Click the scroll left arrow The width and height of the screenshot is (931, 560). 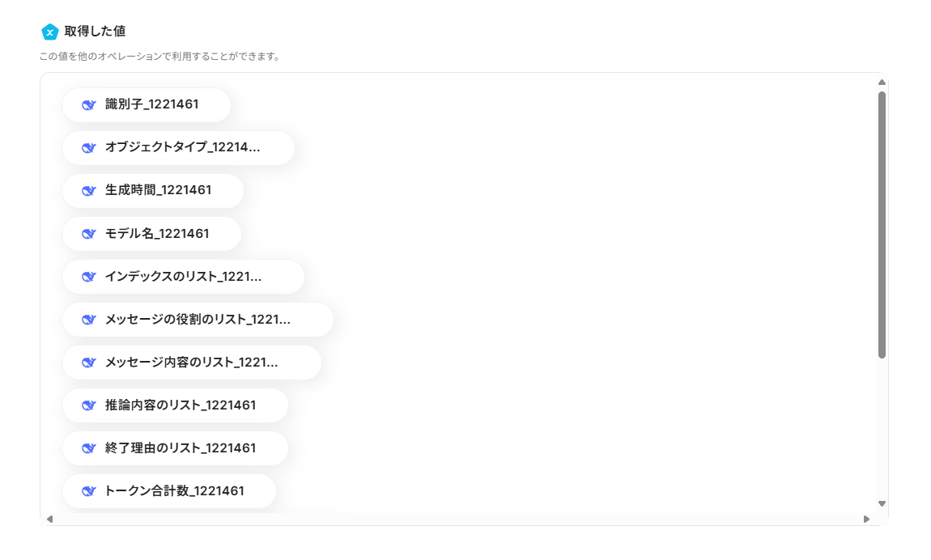49,519
